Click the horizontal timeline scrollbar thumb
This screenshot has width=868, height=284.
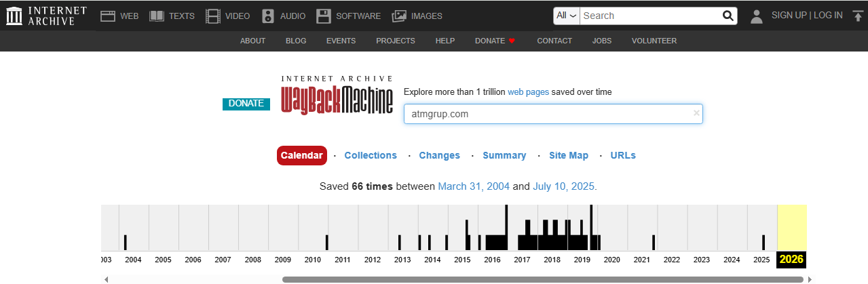pos(542,279)
